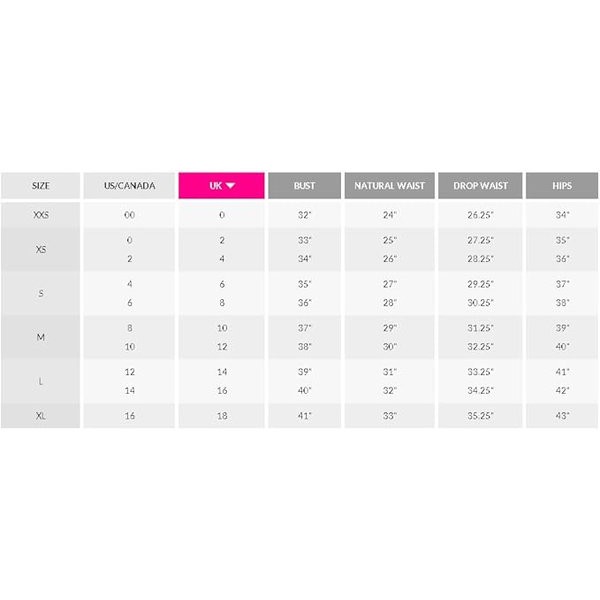Click the DROP WAIST column header

tap(480, 186)
